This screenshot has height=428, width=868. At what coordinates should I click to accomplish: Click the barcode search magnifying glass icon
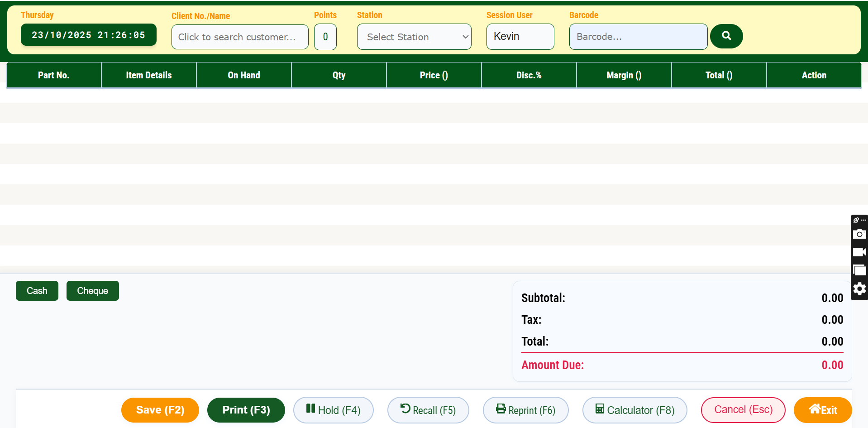click(726, 36)
